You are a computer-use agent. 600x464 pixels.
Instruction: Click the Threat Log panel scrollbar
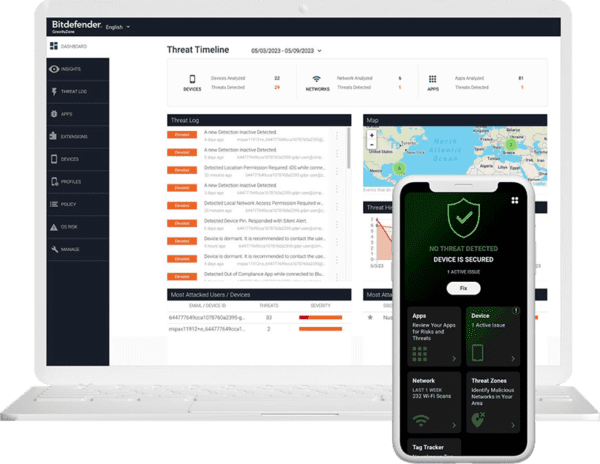tap(348, 148)
